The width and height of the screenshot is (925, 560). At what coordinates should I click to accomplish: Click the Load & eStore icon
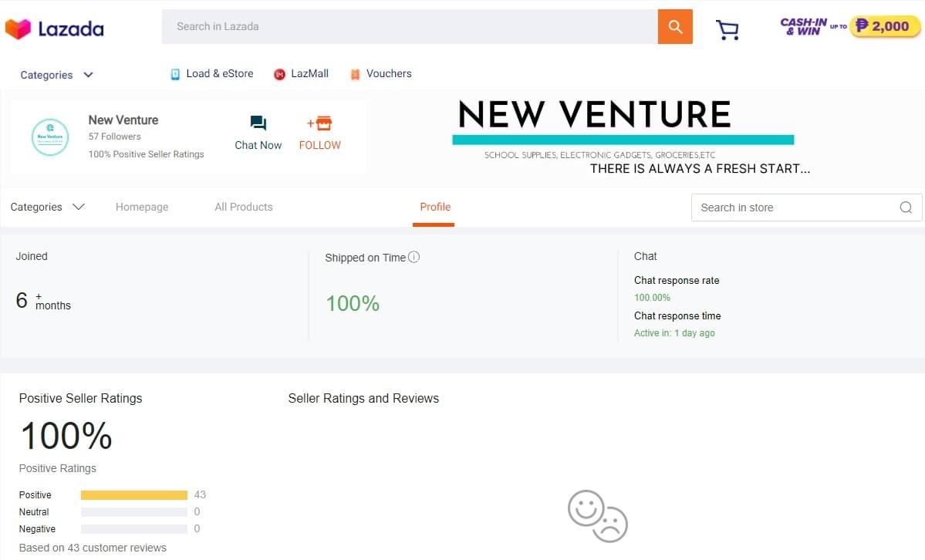(x=175, y=73)
